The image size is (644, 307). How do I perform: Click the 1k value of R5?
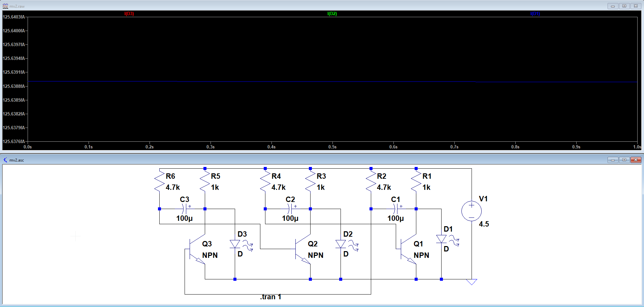(x=215, y=187)
